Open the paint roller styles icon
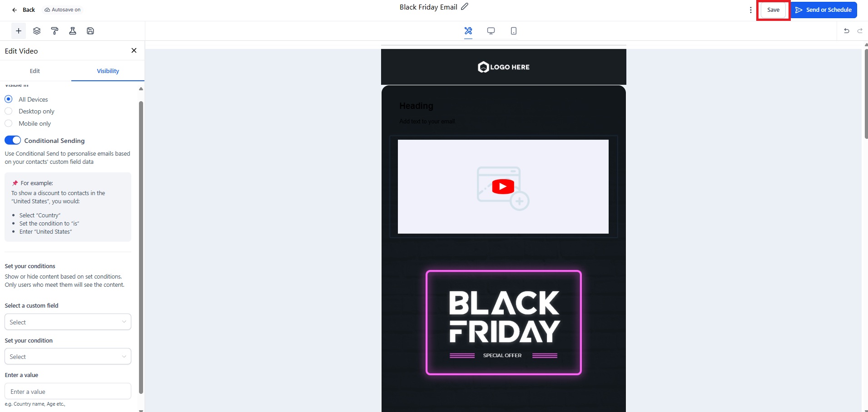The image size is (868, 412). click(x=55, y=31)
